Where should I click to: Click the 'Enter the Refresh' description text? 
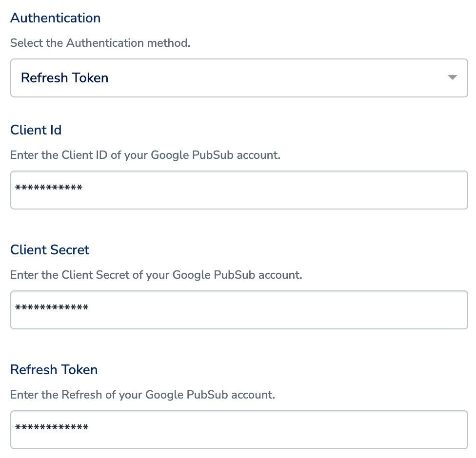click(x=142, y=395)
